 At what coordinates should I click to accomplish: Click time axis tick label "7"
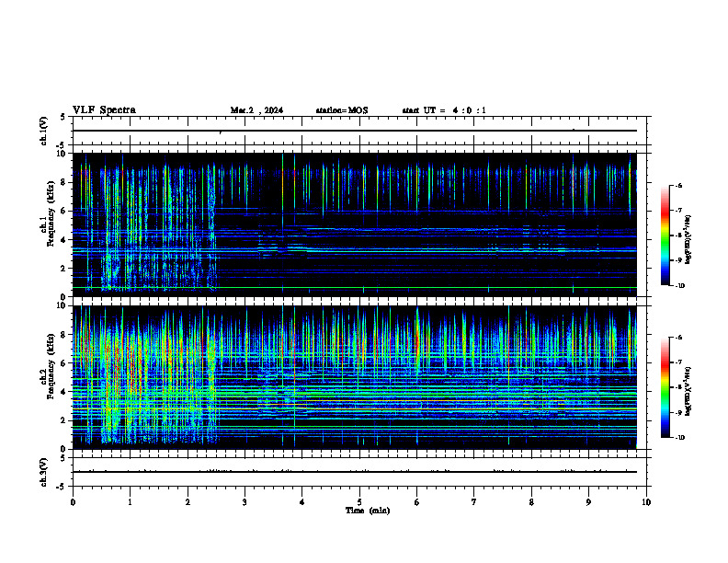[474, 502]
